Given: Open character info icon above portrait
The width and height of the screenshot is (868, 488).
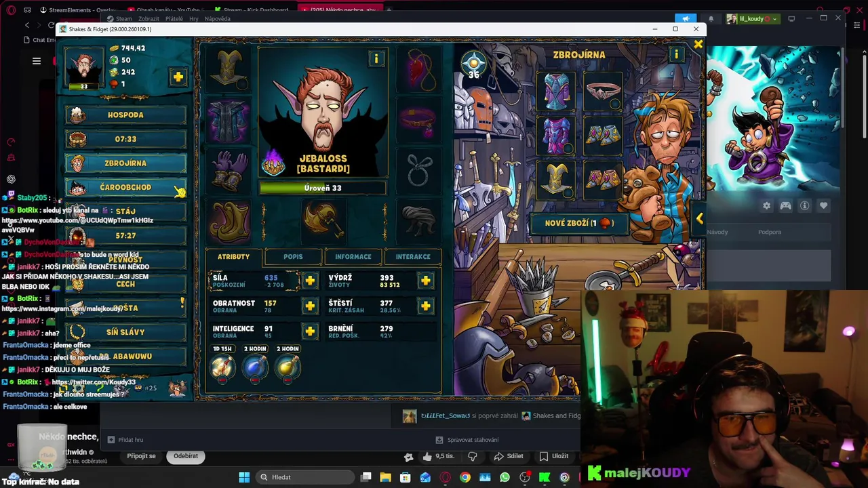Looking at the screenshot, I should point(376,59).
